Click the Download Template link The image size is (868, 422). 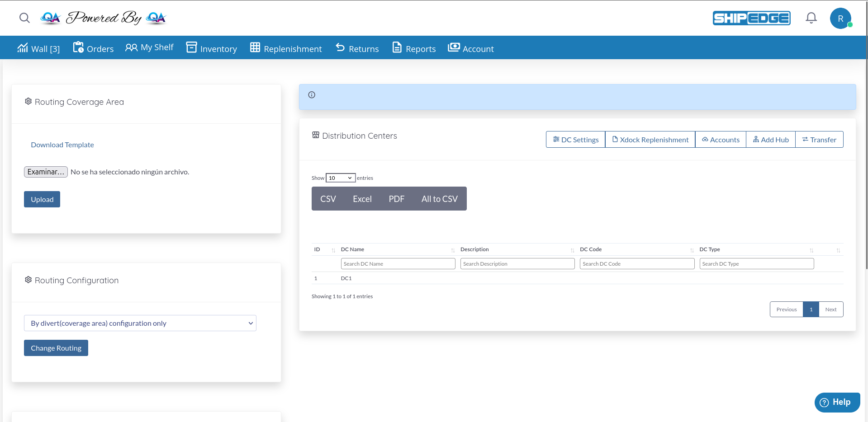click(x=62, y=145)
